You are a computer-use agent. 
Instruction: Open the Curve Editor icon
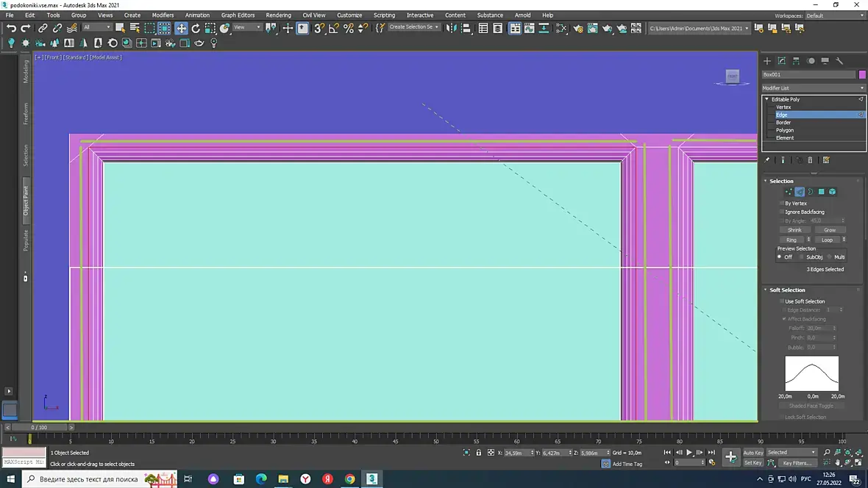point(529,28)
